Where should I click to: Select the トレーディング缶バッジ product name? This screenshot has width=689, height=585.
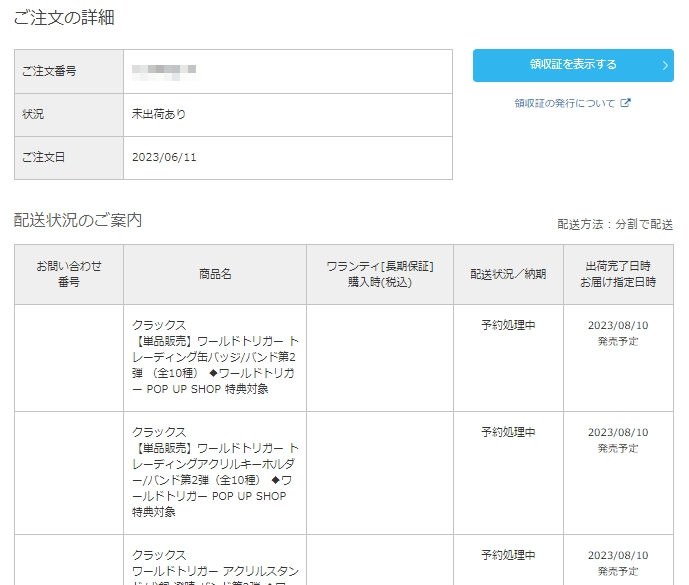click(x=215, y=357)
